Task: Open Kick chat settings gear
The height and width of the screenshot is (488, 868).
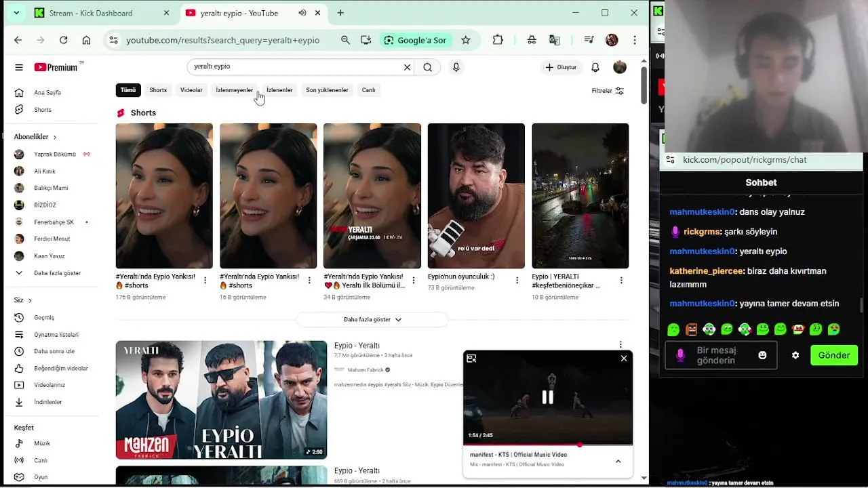Action: point(795,355)
